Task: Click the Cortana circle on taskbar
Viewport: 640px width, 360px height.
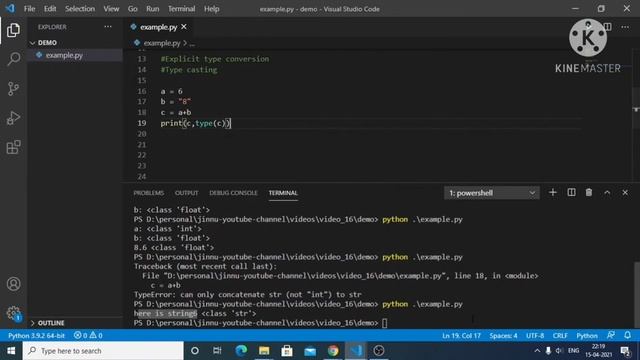Action: [x=195, y=351]
